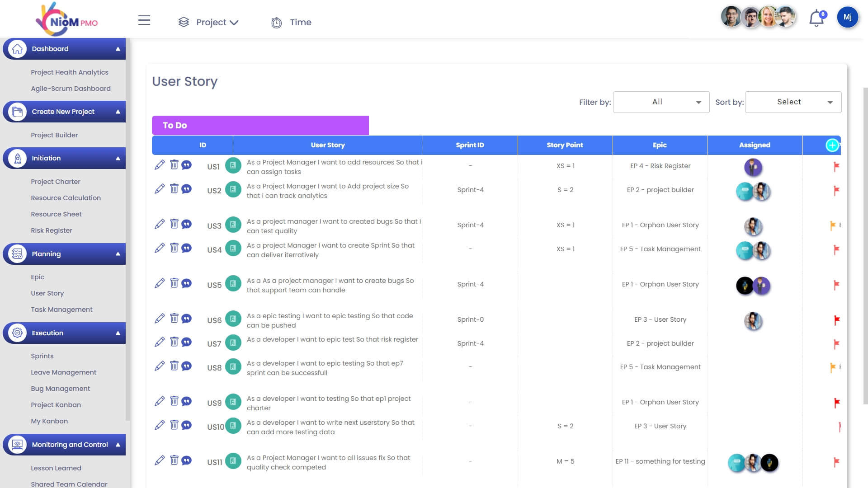Screen dimensions: 868x488
Task: Click the Mj user profile avatar
Action: (847, 18)
